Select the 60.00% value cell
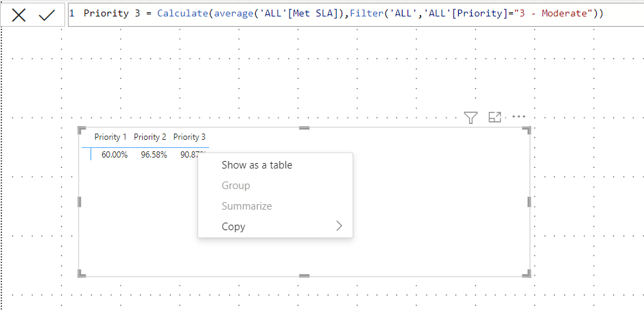This screenshot has width=644, height=311. tap(115, 155)
